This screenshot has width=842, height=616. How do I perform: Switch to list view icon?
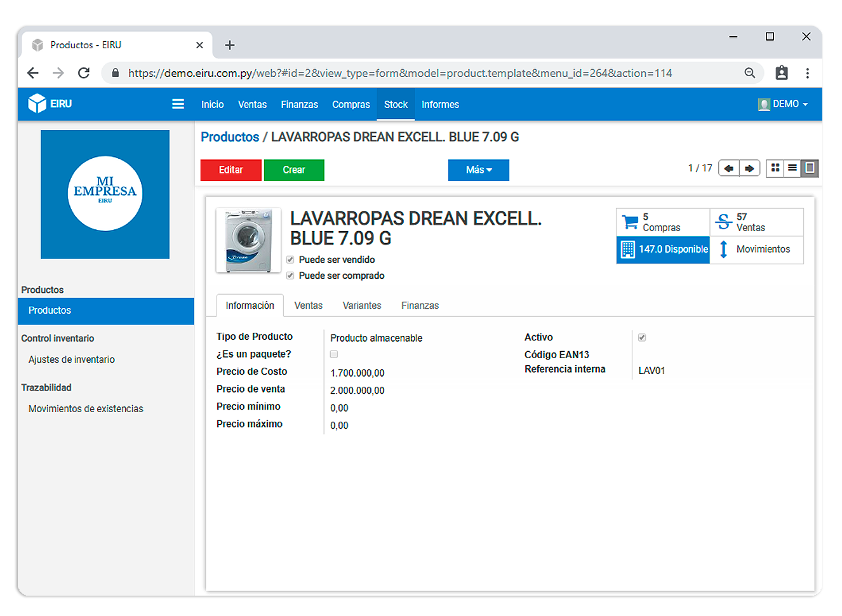pos(792,168)
